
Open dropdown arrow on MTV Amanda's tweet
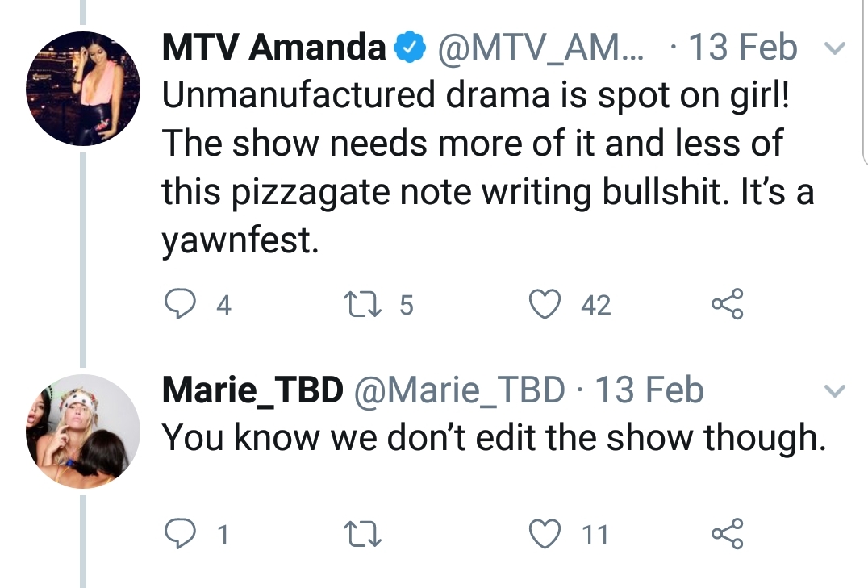(835, 48)
